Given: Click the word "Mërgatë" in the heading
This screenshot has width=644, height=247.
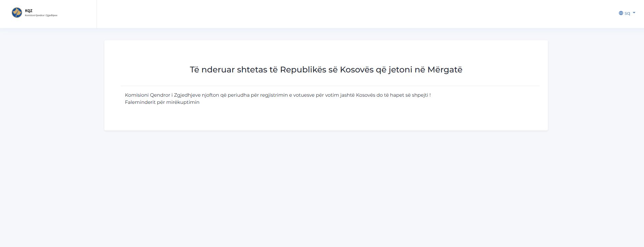Looking at the screenshot, I should click(445, 70).
